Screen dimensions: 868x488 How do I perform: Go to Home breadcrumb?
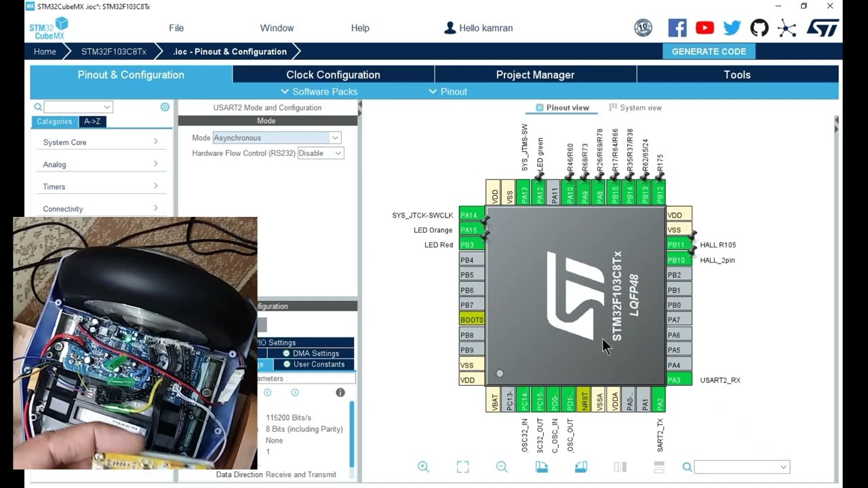(45, 52)
